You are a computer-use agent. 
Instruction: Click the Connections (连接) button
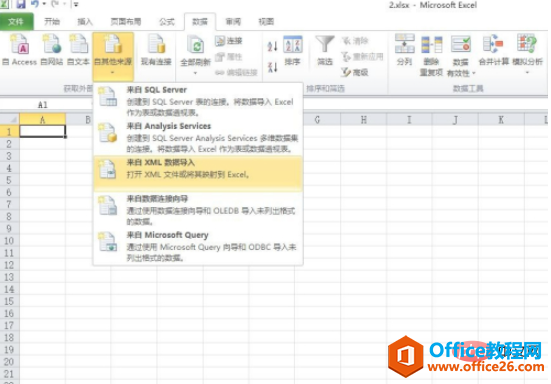point(229,41)
